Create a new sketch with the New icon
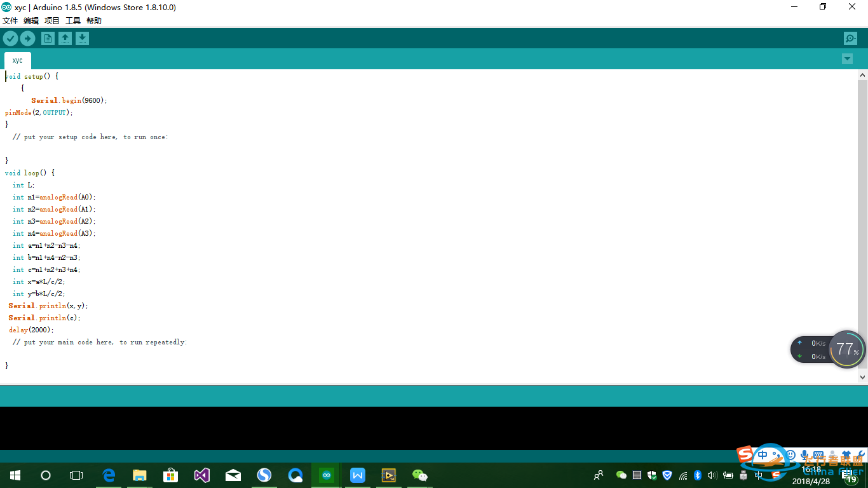 tap(48, 39)
